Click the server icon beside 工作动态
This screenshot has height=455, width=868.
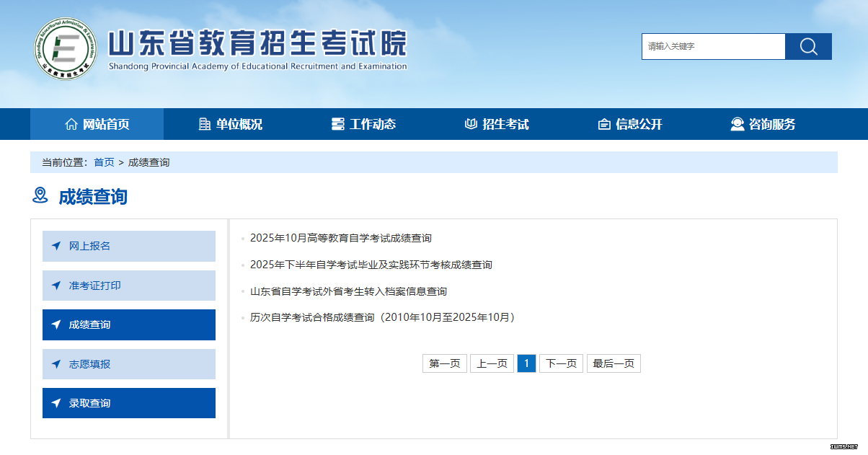337,124
